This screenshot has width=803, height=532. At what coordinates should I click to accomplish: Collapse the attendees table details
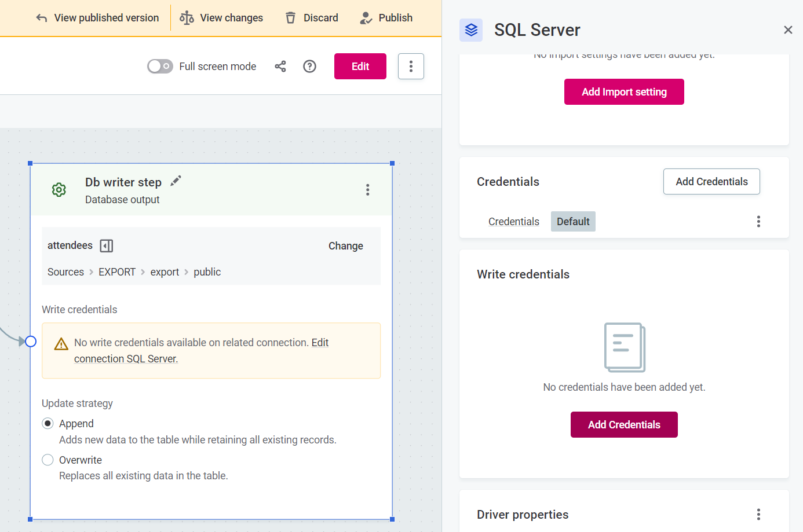(106, 245)
